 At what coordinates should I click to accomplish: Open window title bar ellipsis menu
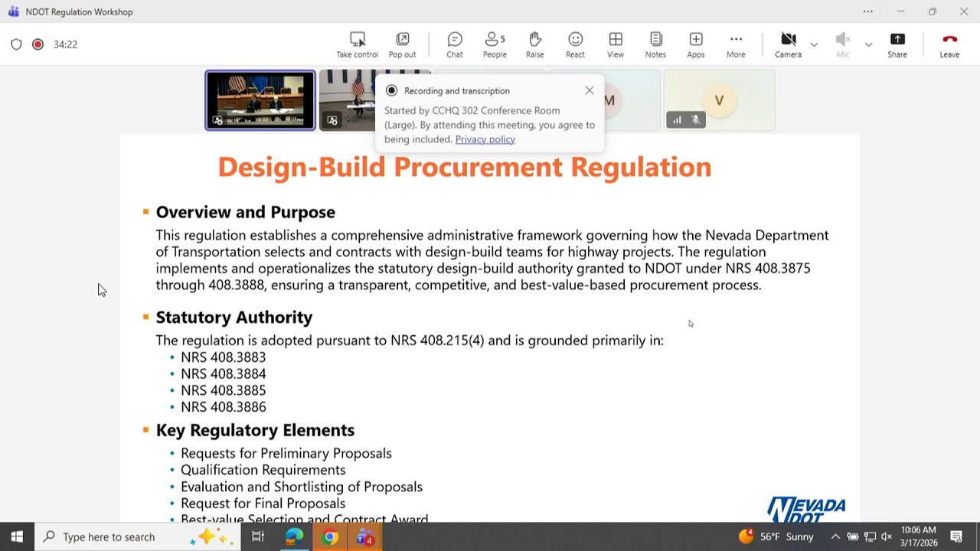tap(867, 11)
